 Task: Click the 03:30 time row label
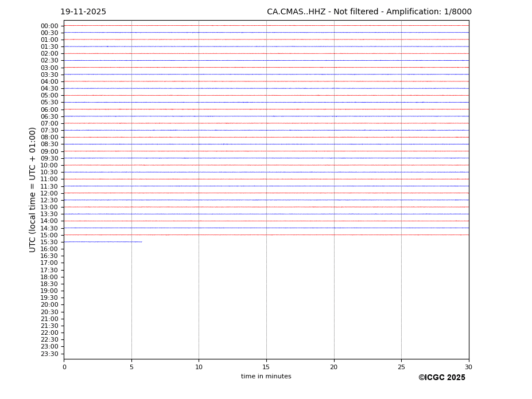tap(49, 75)
